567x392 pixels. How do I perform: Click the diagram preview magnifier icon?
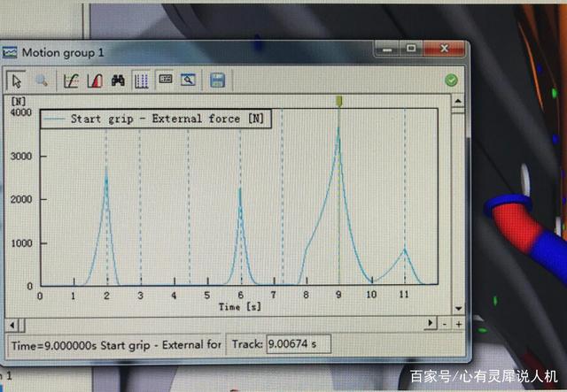188,80
